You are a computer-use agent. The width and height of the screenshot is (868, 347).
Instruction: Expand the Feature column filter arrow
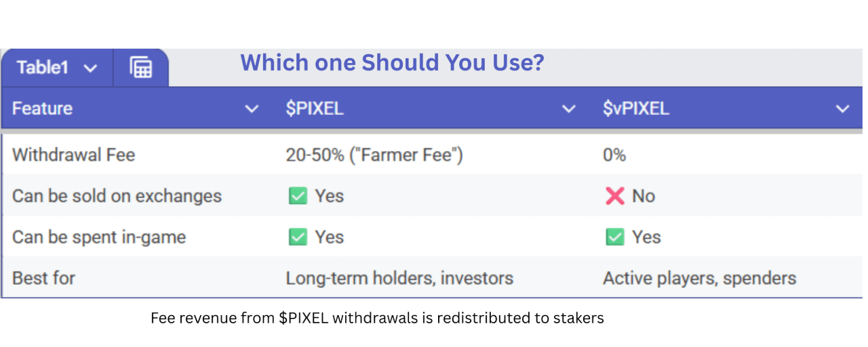[x=252, y=109]
